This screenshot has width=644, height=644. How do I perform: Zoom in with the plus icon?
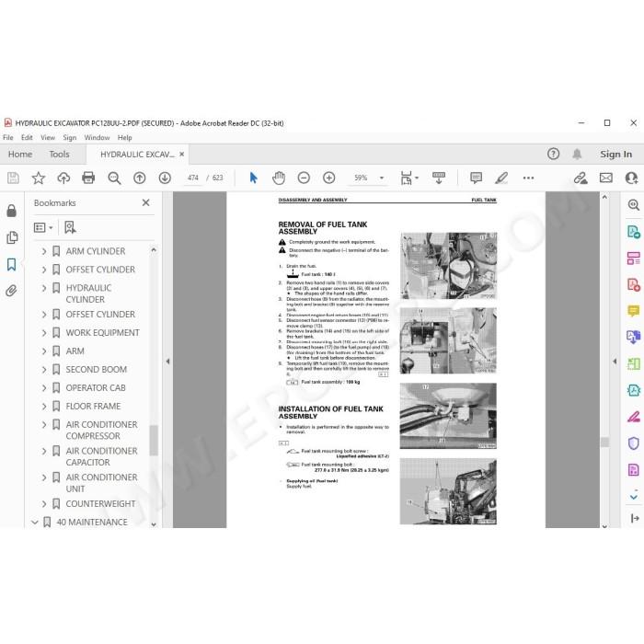[329, 178]
